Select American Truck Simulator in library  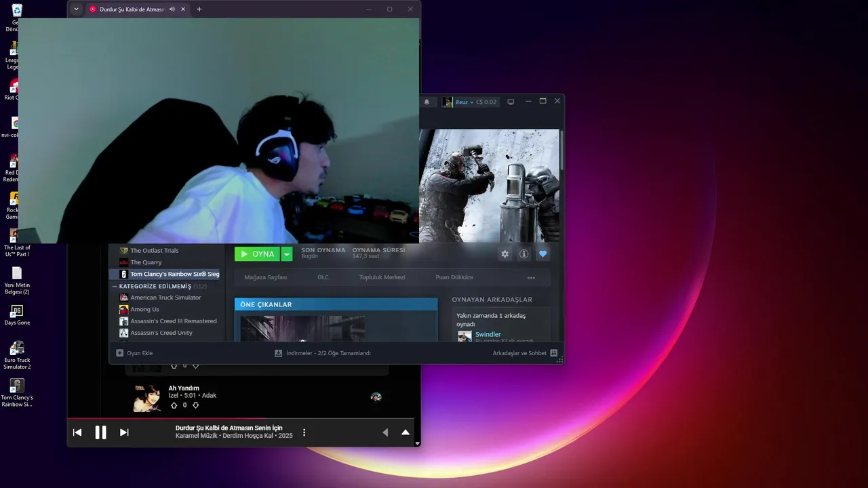[167, 298]
